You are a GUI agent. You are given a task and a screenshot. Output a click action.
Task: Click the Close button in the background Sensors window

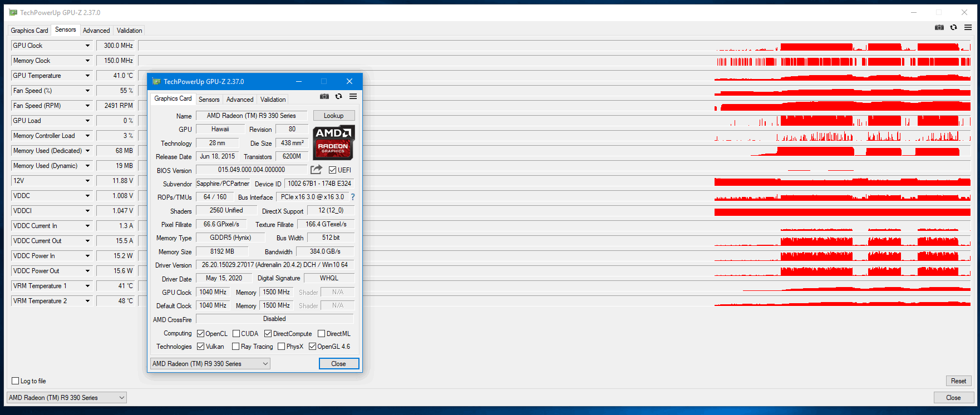953,398
